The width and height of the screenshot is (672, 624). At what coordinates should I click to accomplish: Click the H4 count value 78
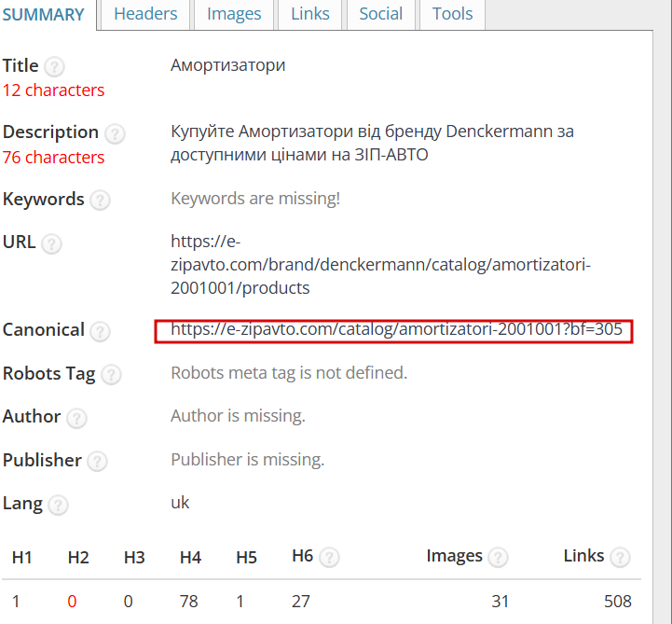pyautogui.click(x=188, y=602)
